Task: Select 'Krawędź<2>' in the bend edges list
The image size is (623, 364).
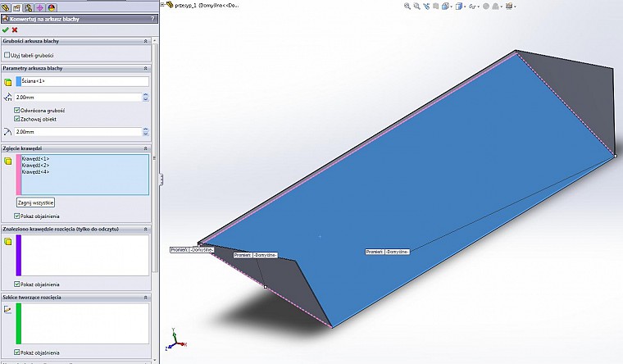Action: pyautogui.click(x=35, y=165)
